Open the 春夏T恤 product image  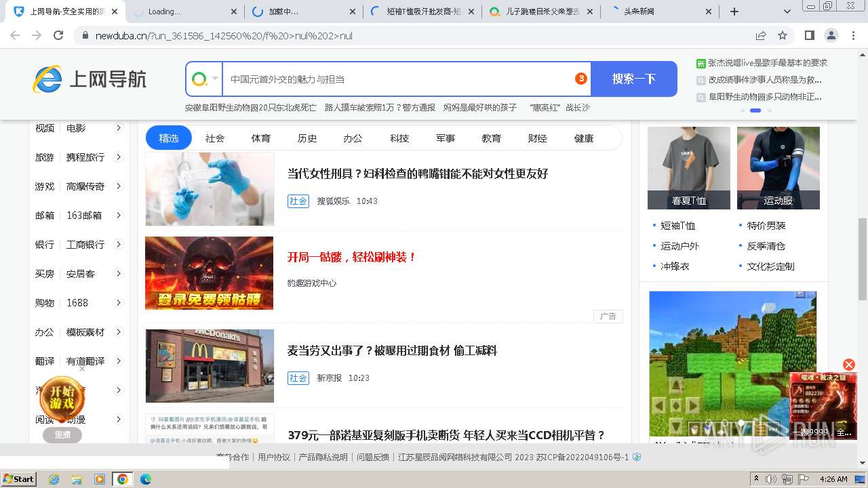(689, 168)
